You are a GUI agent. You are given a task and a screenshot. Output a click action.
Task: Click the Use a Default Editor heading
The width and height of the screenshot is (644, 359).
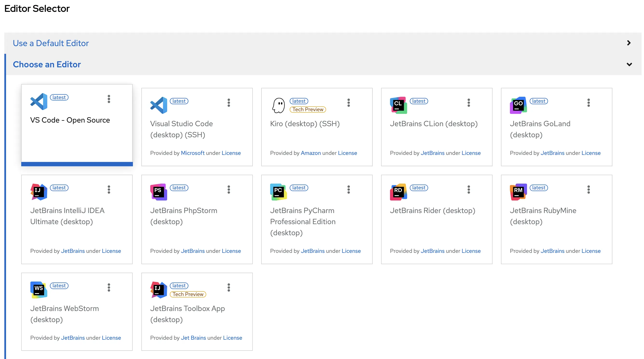[x=51, y=43]
